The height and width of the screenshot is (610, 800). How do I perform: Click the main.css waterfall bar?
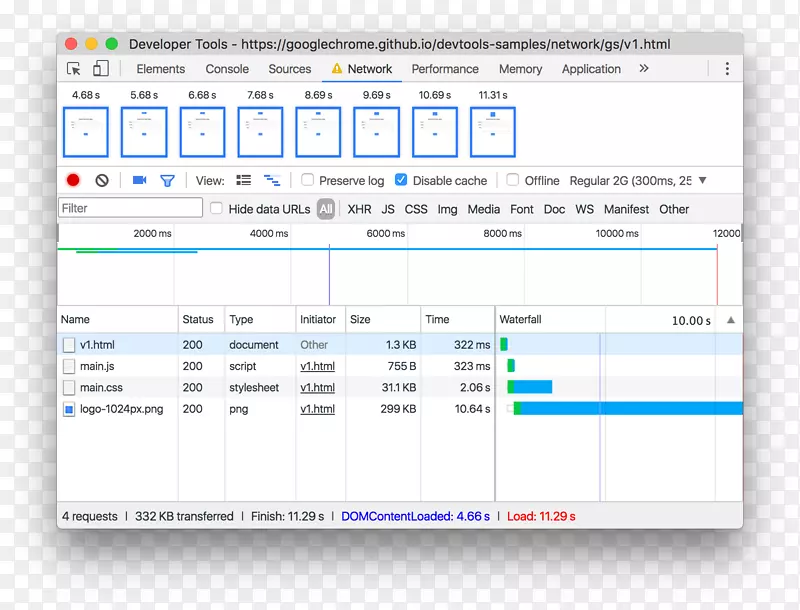pos(530,387)
